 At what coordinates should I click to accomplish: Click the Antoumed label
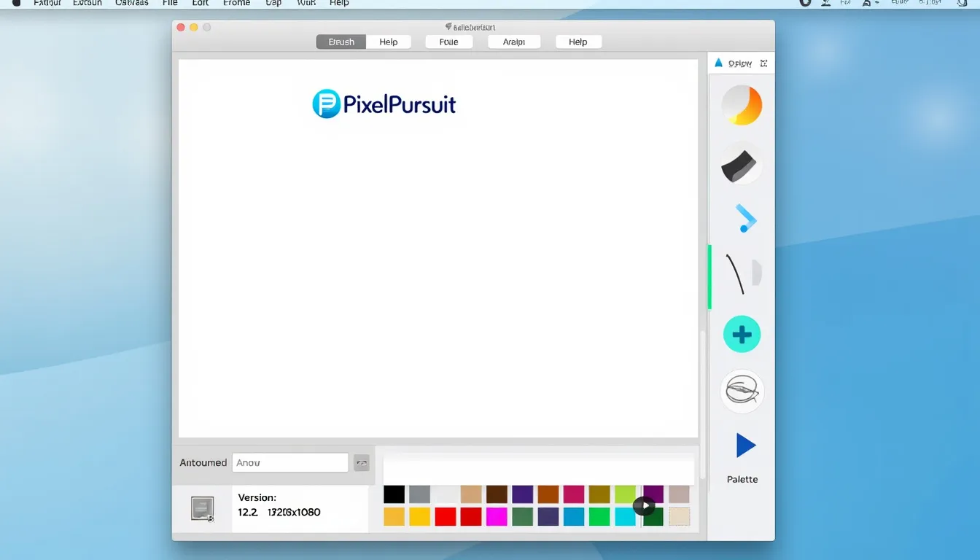tap(203, 463)
